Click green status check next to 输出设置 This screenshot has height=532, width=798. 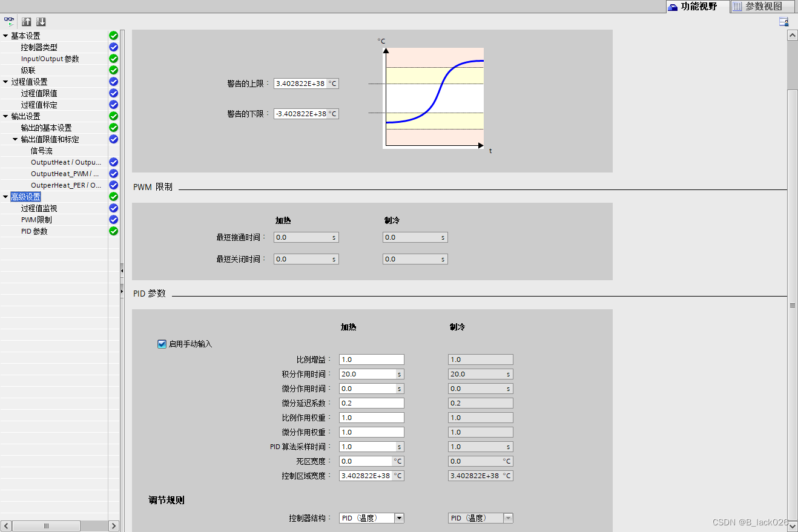pos(113,116)
